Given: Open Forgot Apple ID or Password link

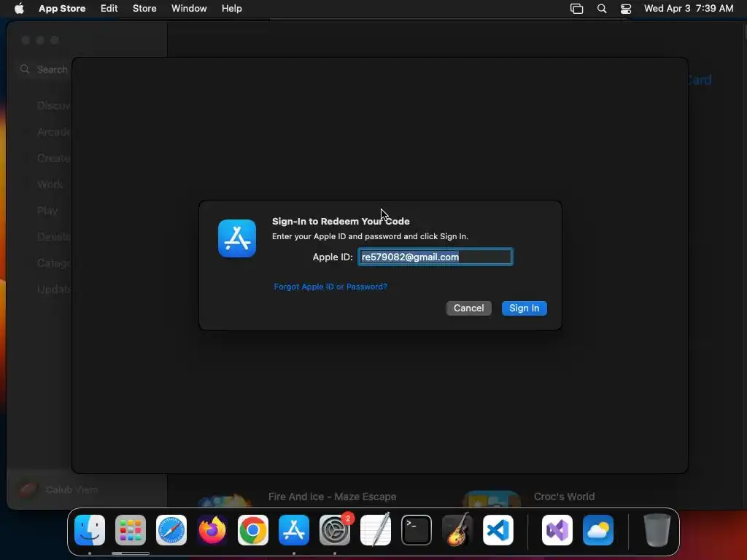Looking at the screenshot, I should [330, 287].
